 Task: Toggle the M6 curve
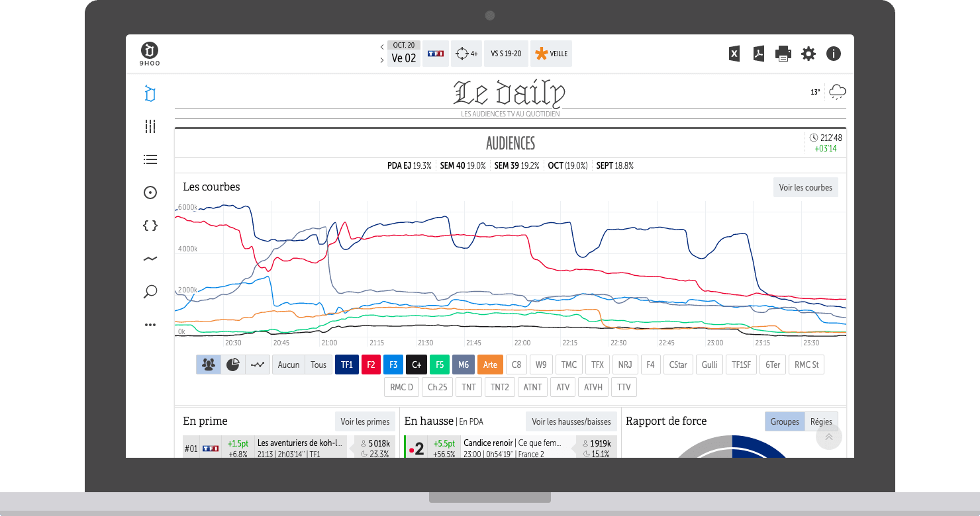[464, 365]
